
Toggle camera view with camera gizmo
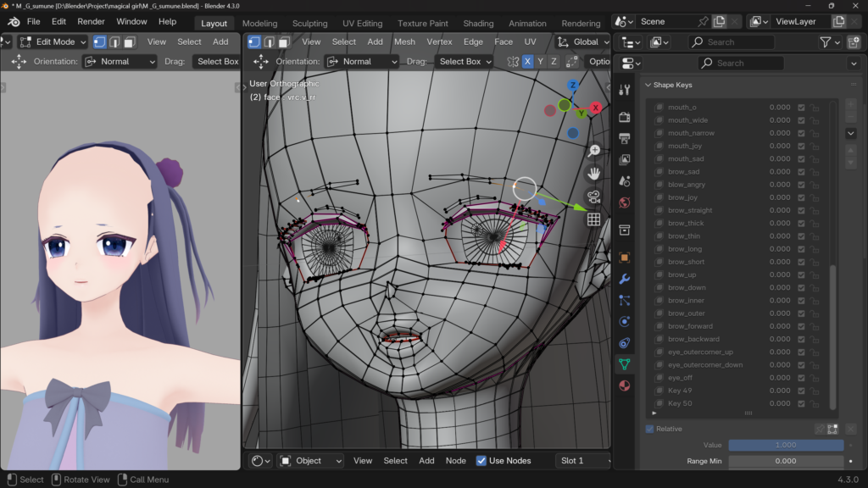pyautogui.click(x=594, y=196)
